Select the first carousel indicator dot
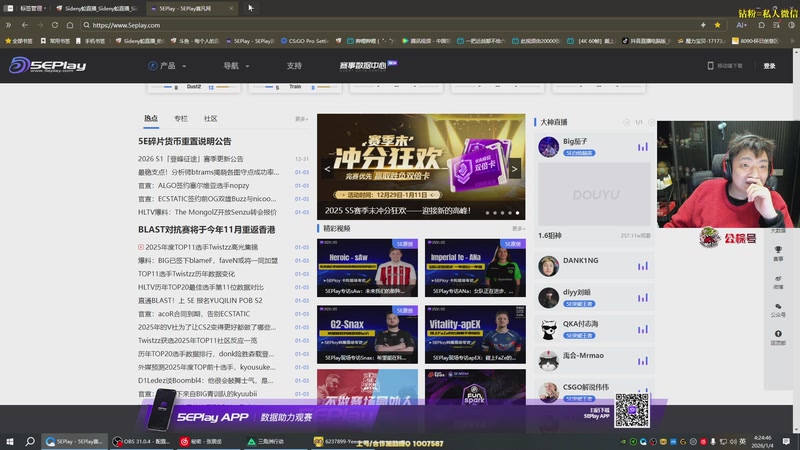 (487, 212)
